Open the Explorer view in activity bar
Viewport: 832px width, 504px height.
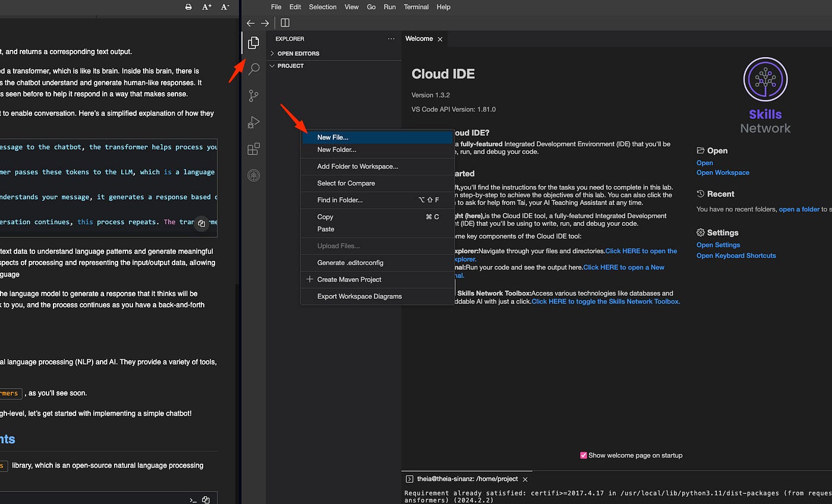tap(254, 43)
